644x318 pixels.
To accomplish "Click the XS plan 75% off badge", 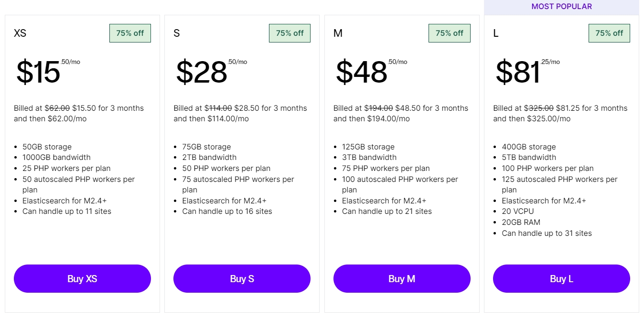I will 130,33.
